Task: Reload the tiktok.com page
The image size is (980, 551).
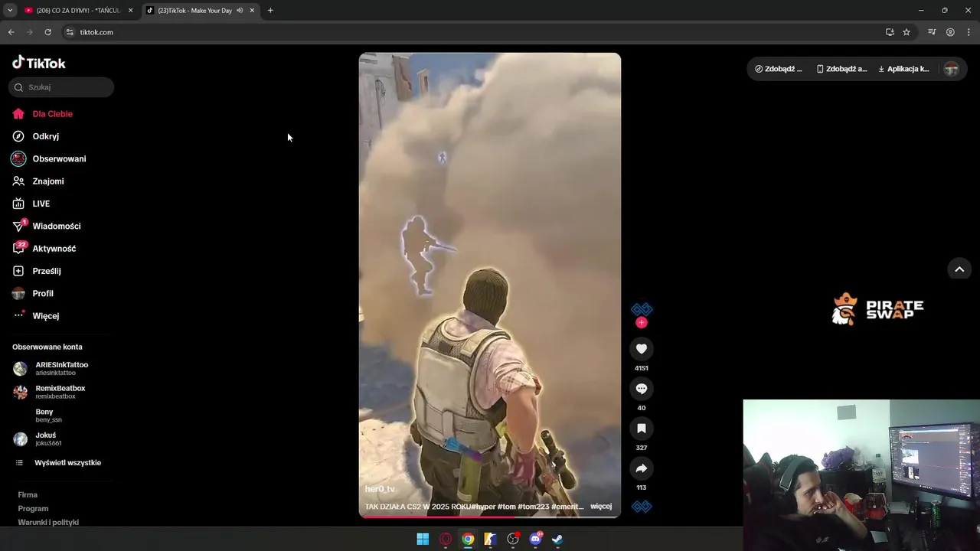Action: [47, 32]
